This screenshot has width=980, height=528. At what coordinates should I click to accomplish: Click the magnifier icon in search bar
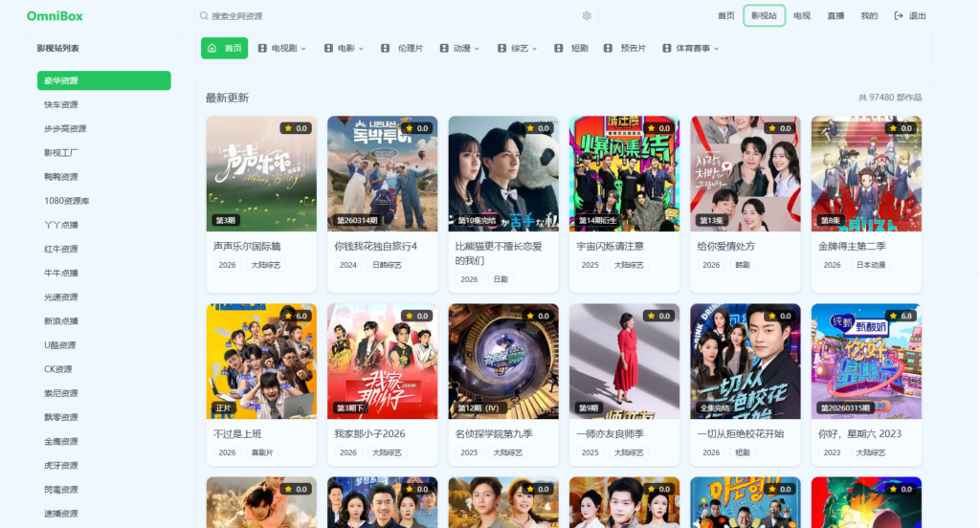pyautogui.click(x=204, y=16)
